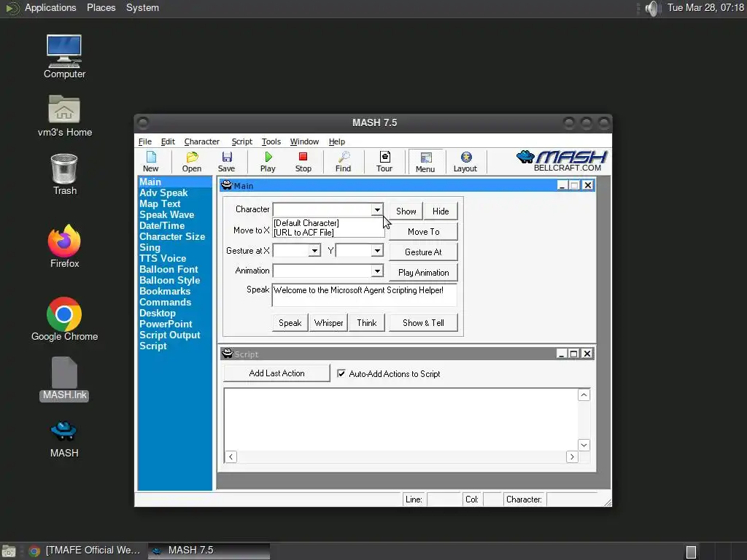
Task: Select Speak Wave in the sidebar
Action: [x=167, y=215]
